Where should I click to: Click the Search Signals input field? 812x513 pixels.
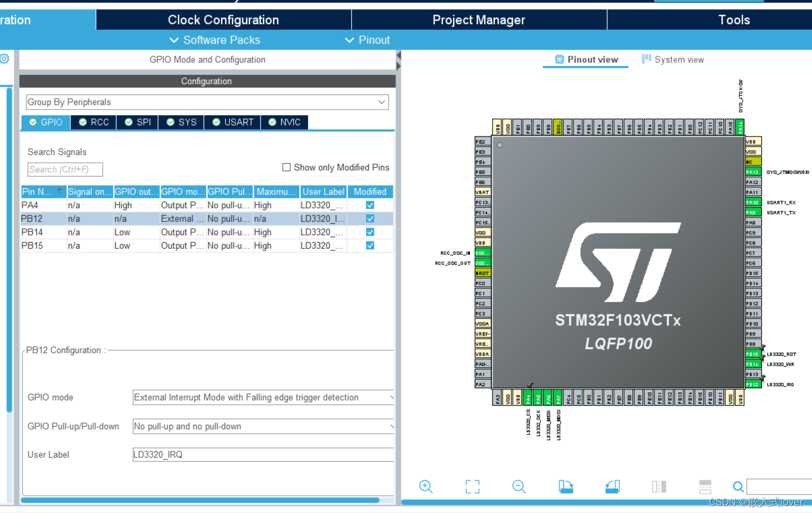pos(65,169)
